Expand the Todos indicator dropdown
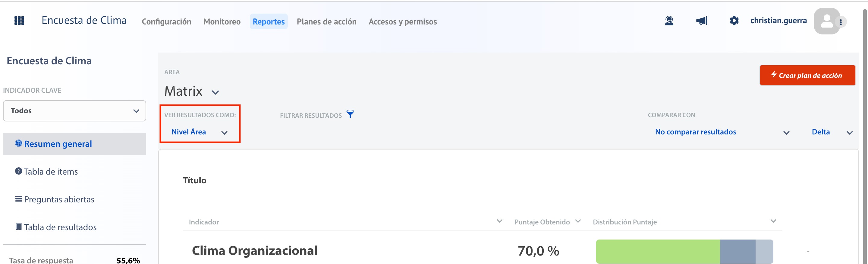 [74, 111]
